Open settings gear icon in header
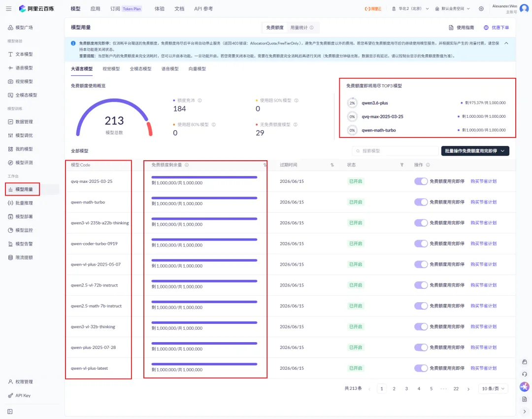 [481, 9]
